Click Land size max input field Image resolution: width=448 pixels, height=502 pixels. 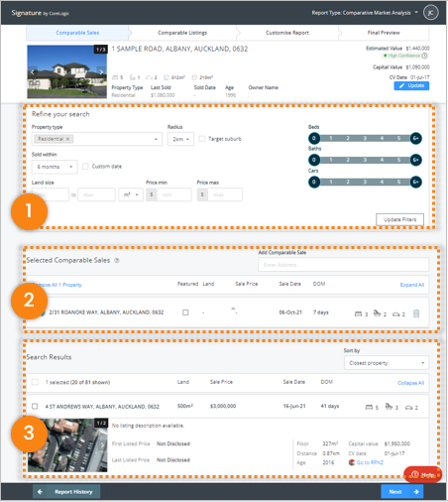click(x=96, y=194)
